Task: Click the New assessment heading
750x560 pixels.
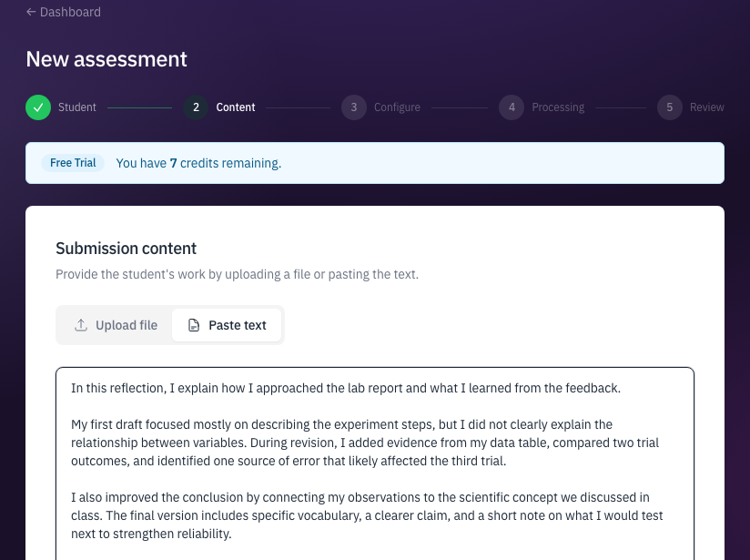Action: pos(106,58)
